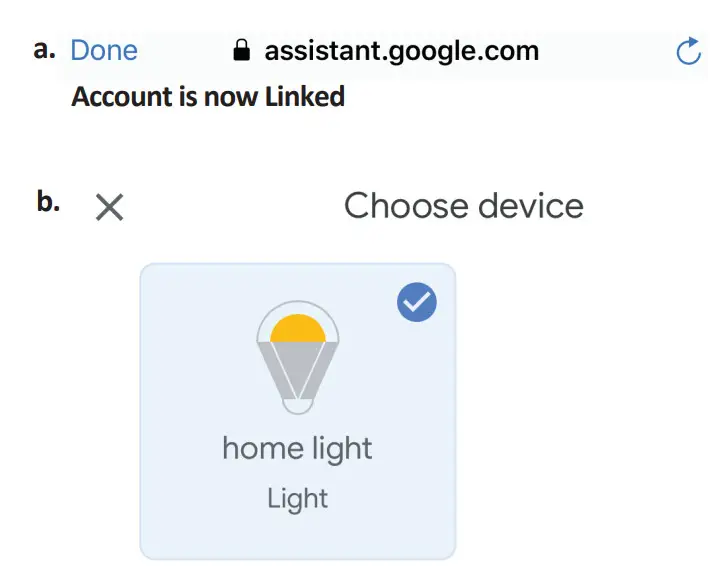712x579 pixels.
Task: Click the step 'a.' label
Action: [44, 50]
